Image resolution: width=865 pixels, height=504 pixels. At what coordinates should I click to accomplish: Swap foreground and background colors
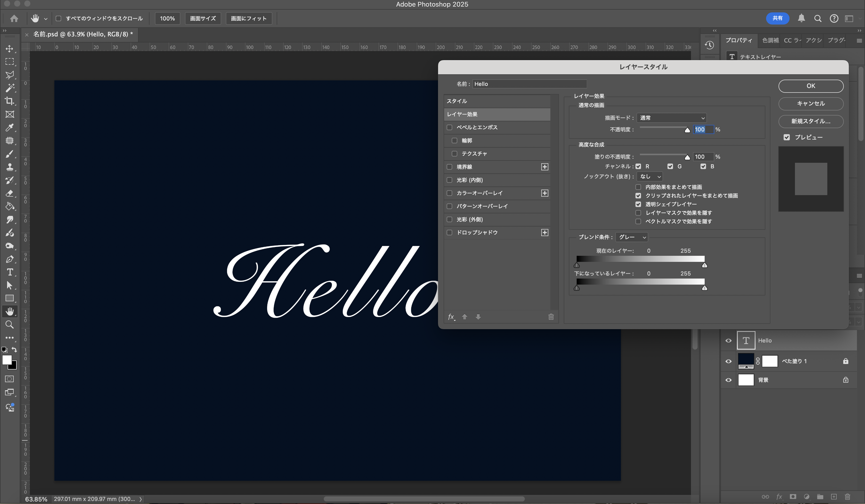[14, 350]
